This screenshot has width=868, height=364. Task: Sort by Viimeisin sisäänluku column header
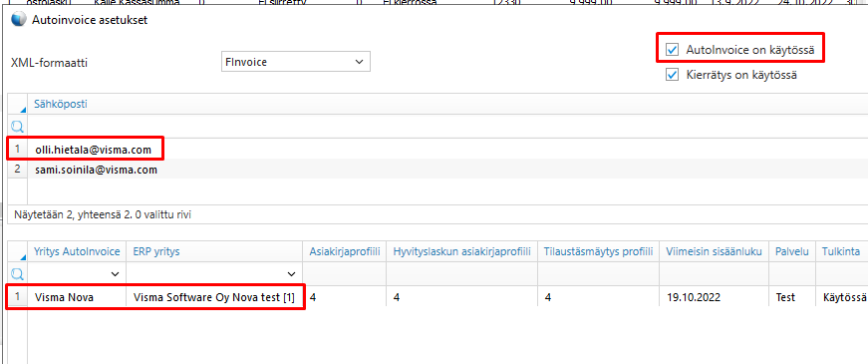[x=715, y=251]
